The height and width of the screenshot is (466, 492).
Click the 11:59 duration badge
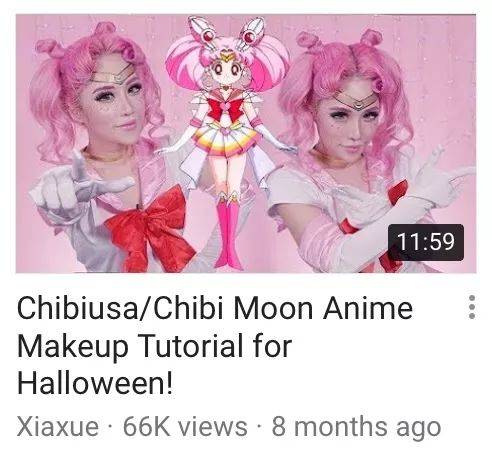(426, 242)
